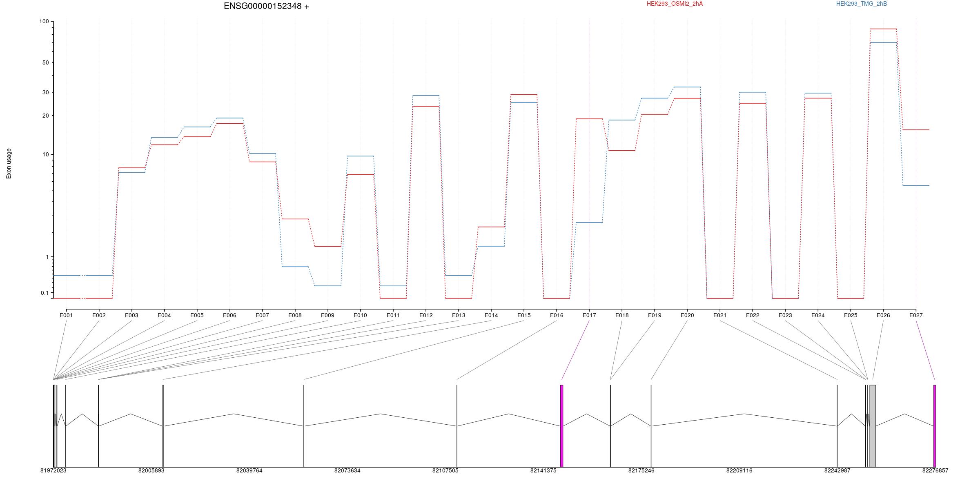Click exon label E009
The image size is (980, 490).
pyautogui.click(x=327, y=315)
